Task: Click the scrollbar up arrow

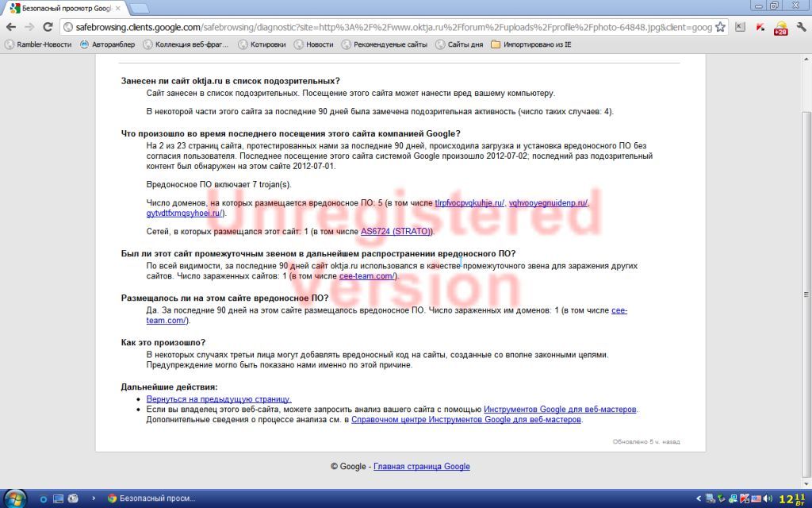Action: [806, 59]
